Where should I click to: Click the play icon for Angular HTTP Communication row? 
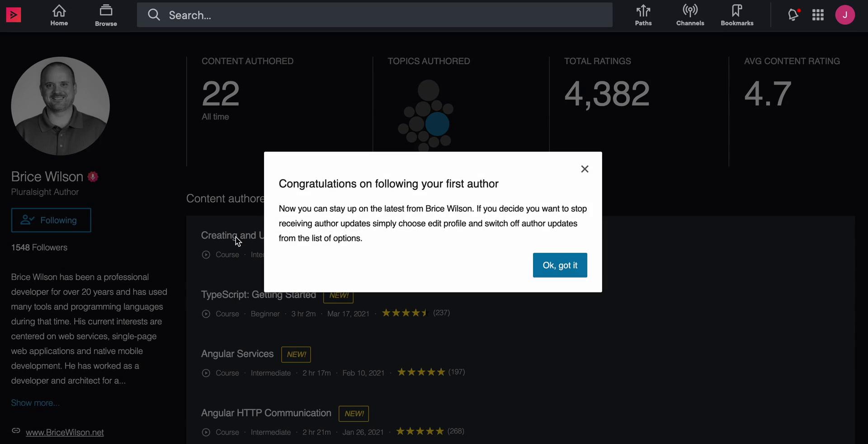pos(206,432)
